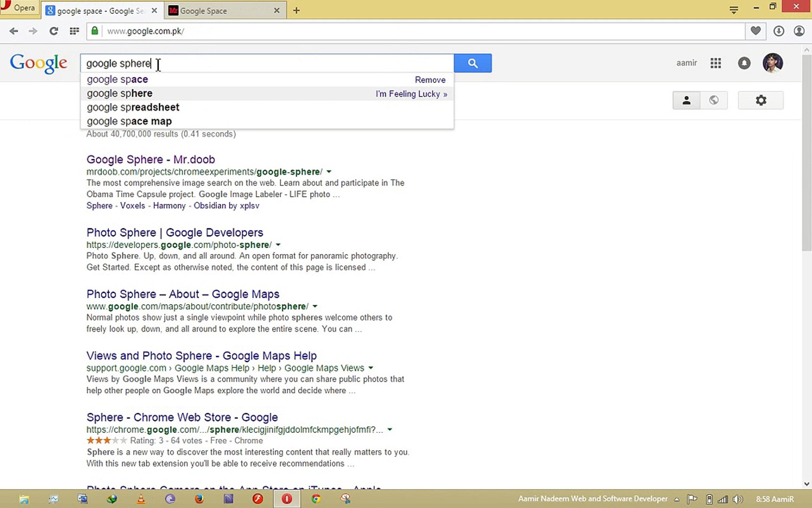Expand dropdown beside the photosphere maps URL
The height and width of the screenshot is (508, 812).
(x=315, y=306)
